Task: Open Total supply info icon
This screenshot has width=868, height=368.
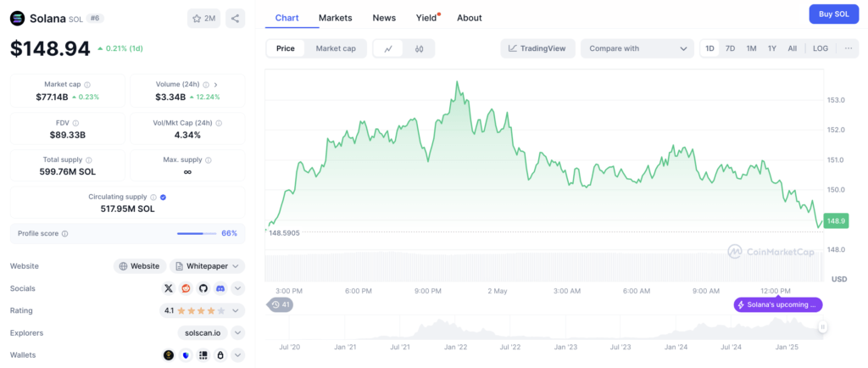Action: point(87,160)
